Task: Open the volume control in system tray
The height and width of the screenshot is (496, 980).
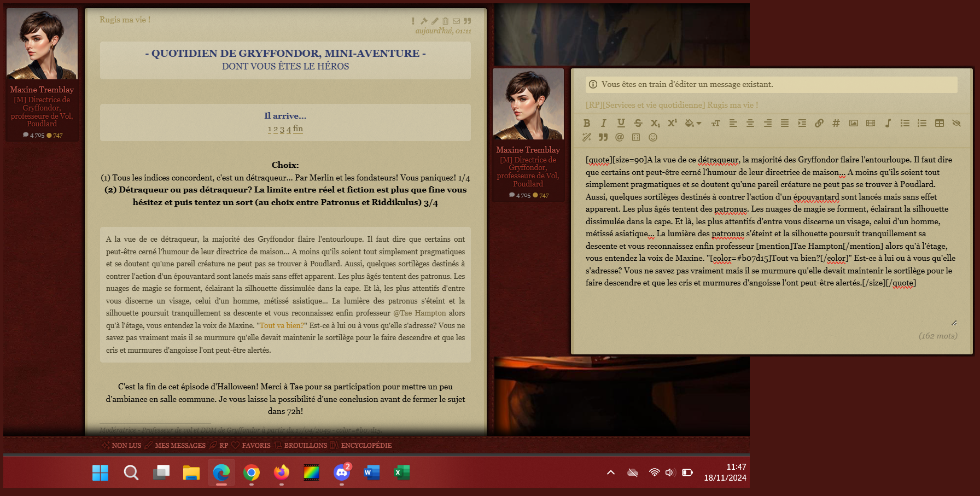Action: pyautogui.click(x=670, y=472)
